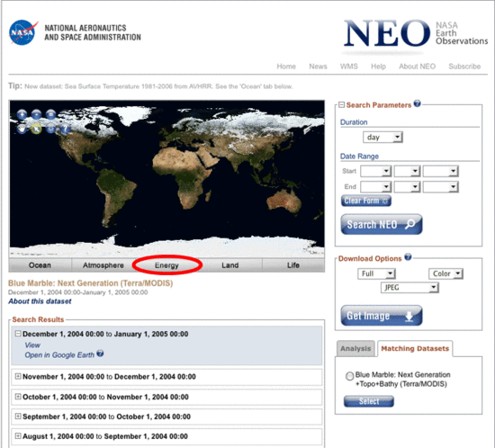The width and height of the screenshot is (495, 448).
Task: Click 'November 1, 2004 00:00 to December 1, 2004' row text
Action: 109,376
